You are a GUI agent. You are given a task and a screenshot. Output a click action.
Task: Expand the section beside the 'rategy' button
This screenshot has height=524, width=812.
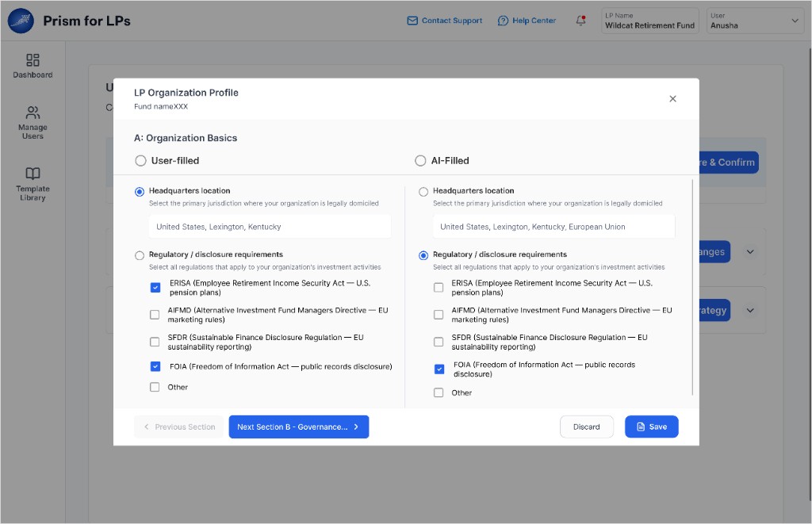750,311
